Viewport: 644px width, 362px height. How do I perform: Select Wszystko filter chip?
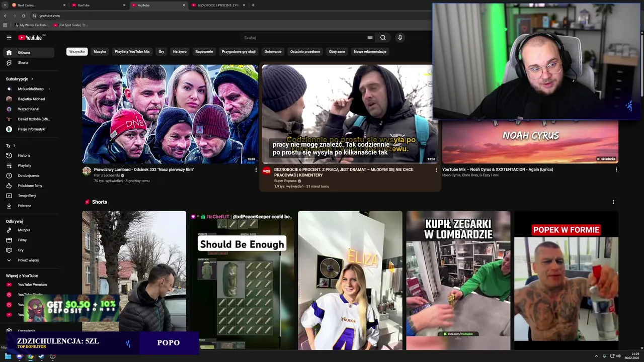[x=77, y=51]
